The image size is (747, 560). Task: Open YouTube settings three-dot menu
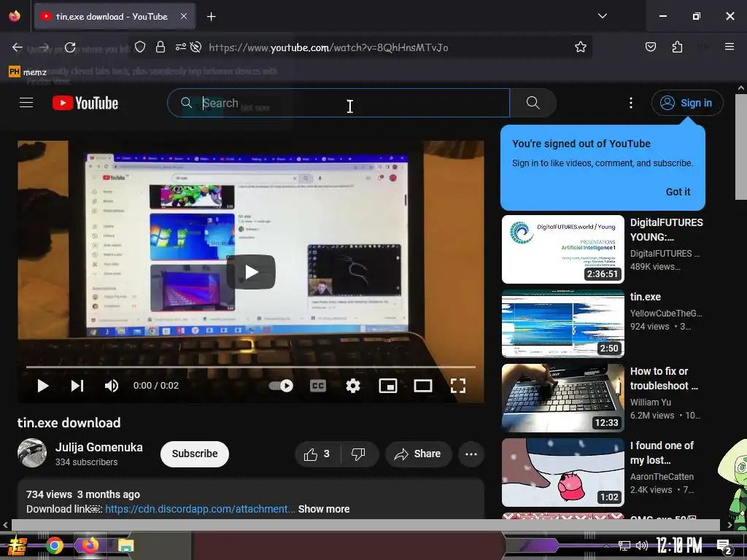(x=631, y=103)
